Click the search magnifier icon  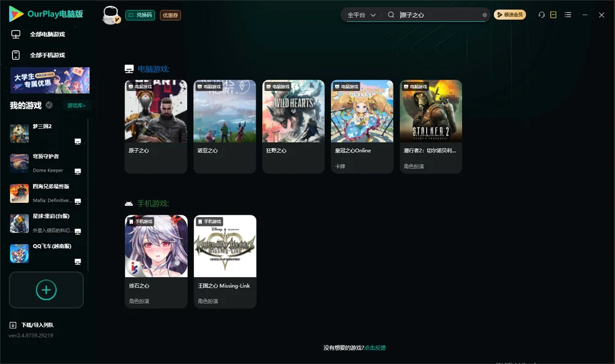point(391,15)
